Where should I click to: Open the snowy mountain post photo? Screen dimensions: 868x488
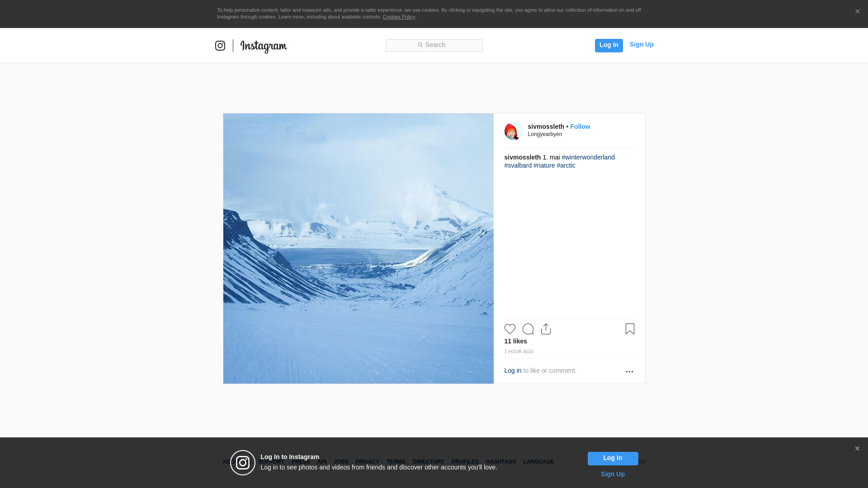[358, 249]
